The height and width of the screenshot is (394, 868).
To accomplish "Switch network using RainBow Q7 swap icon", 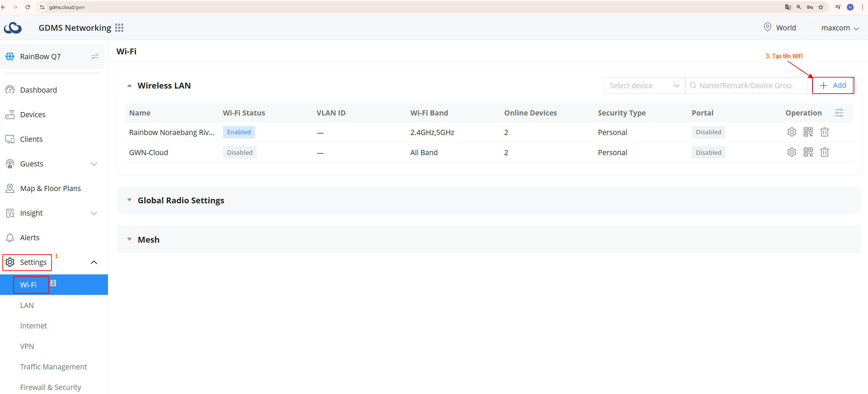I will (x=95, y=56).
